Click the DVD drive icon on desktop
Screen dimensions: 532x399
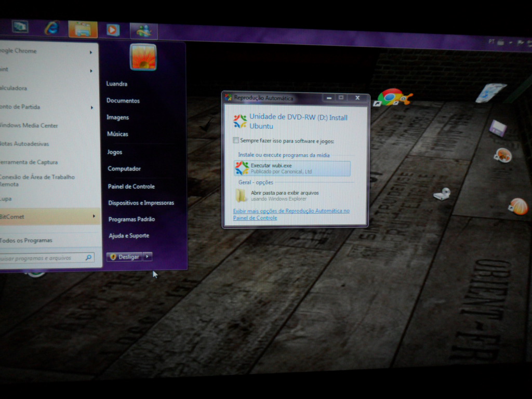[x=442, y=194]
